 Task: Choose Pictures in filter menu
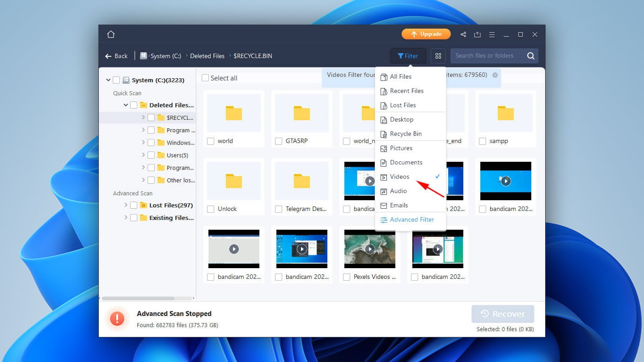tap(411, 148)
